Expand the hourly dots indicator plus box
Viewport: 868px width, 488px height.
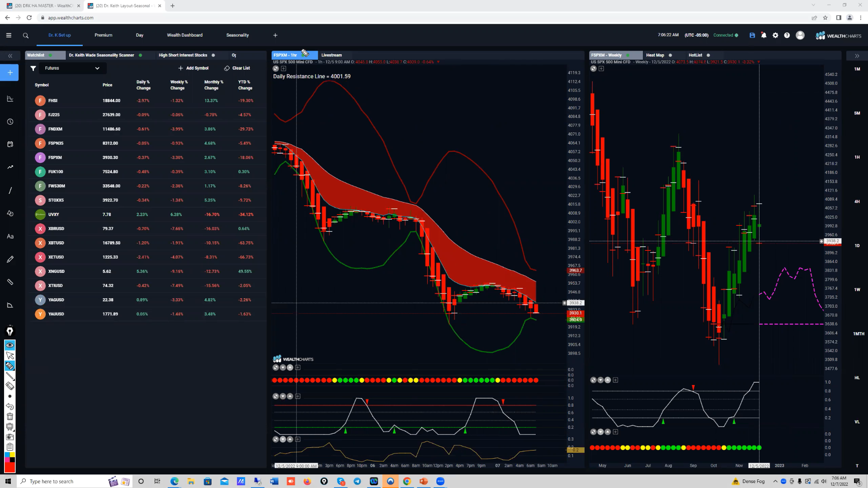pyautogui.click(x=297, y=367)
